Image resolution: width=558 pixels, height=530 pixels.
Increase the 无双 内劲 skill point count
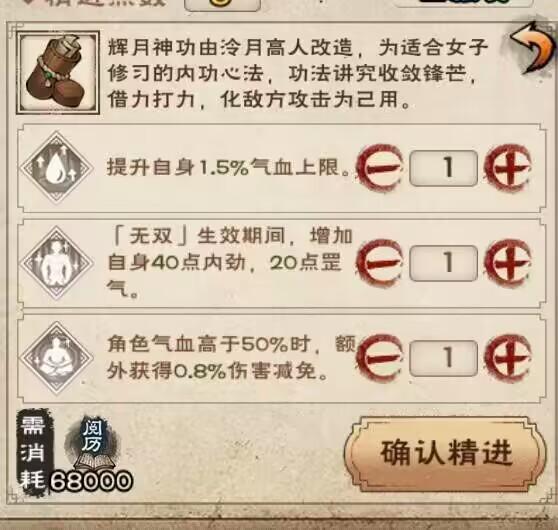coord(508,263)
